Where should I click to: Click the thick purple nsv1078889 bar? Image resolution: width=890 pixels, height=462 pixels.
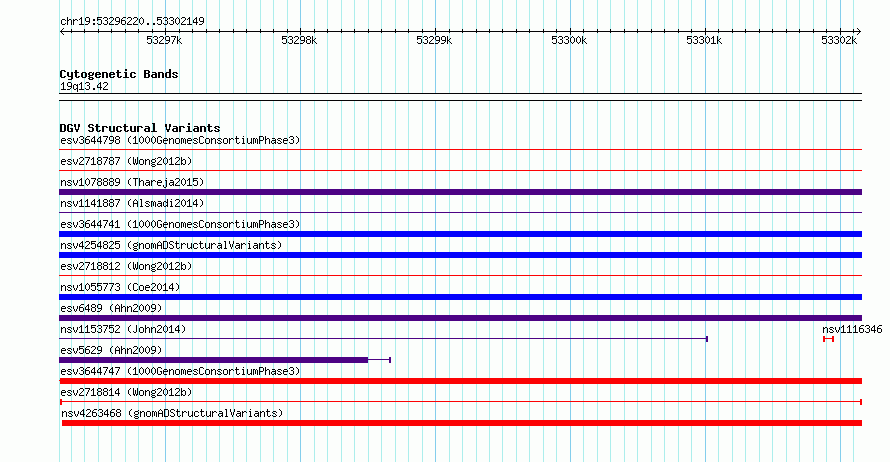point(460,192)
